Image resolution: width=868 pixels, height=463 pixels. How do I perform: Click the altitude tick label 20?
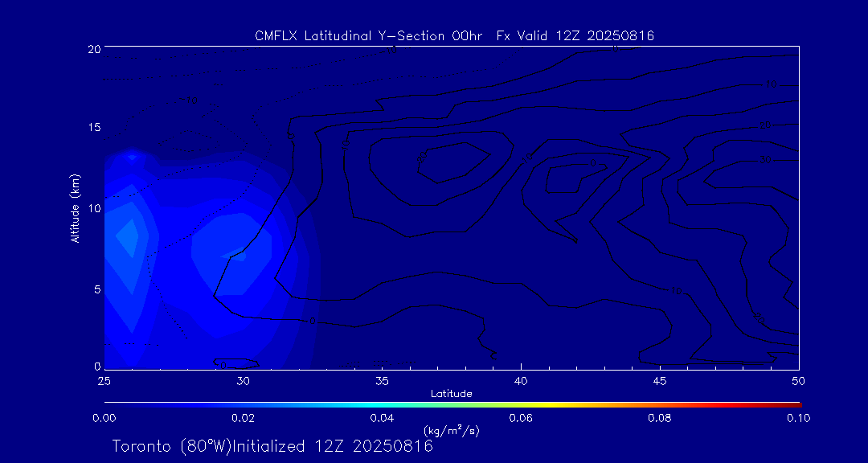pyautogui.click(x=93, y=48)
